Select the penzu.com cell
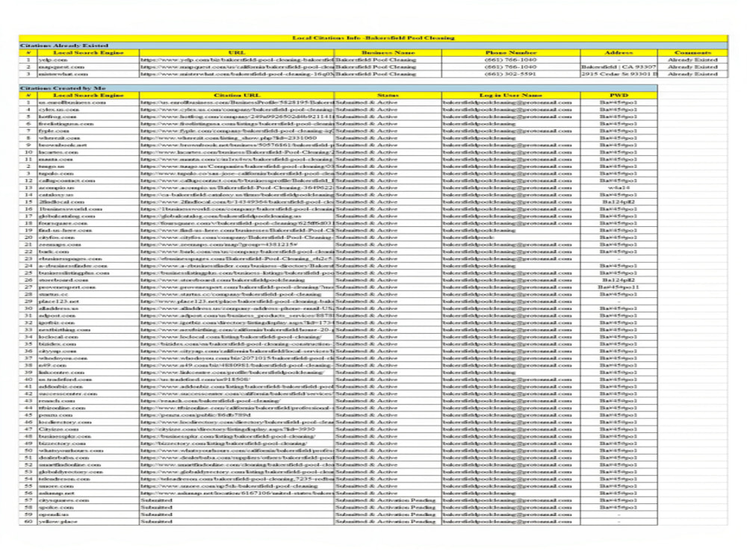This screenshot has height=560, width=747. click(x=89, y=415)
